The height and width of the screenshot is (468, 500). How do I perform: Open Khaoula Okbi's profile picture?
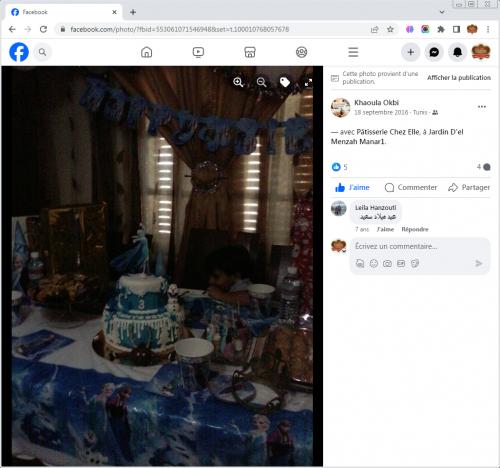click(340, 107)
